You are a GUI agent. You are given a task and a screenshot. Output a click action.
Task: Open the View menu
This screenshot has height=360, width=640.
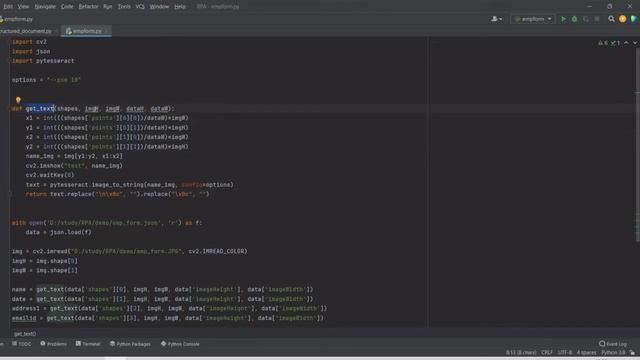tap(23, 7)
